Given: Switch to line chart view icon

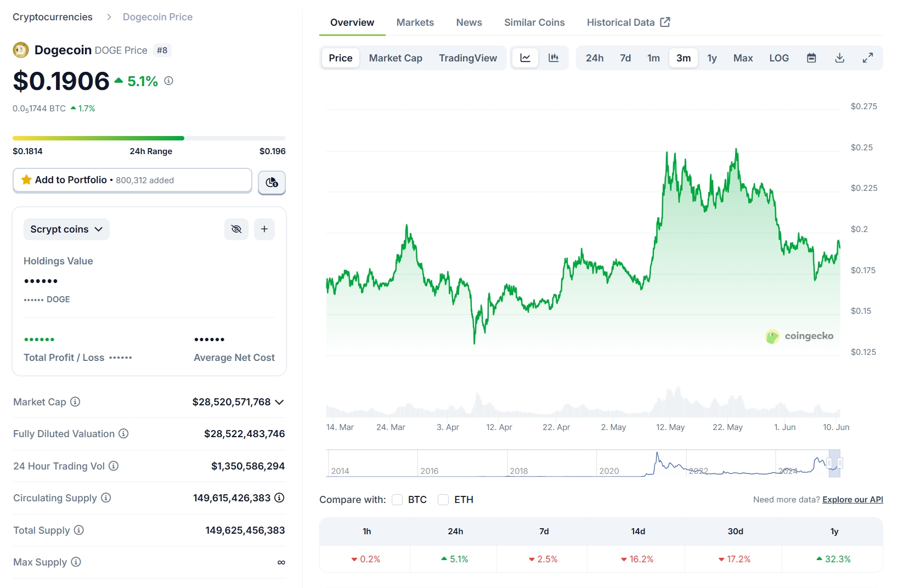Looking at the screenshot, I should [x=525, y=58].
